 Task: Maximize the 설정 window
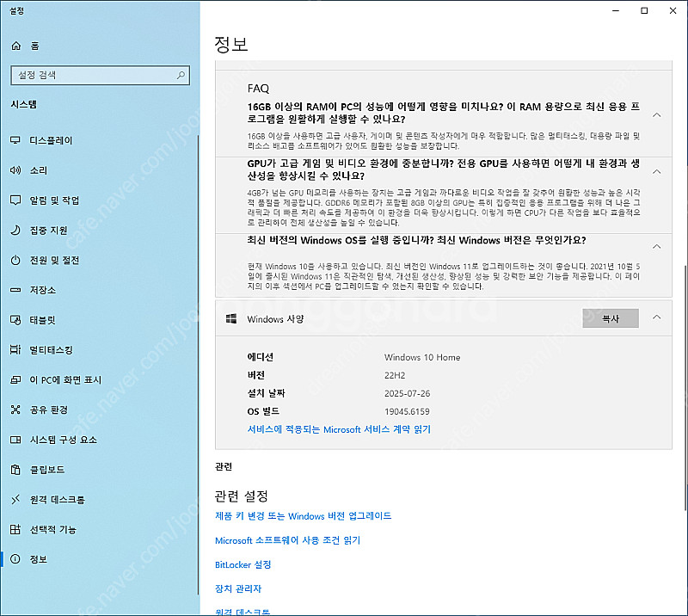point(644,10)
